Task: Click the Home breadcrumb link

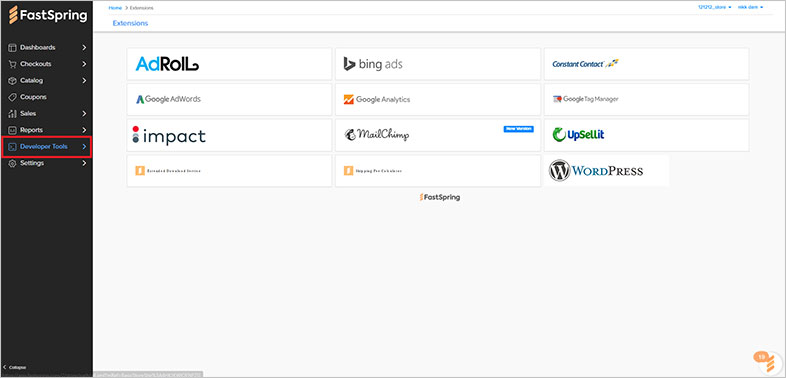Action: tap(115, 8)
